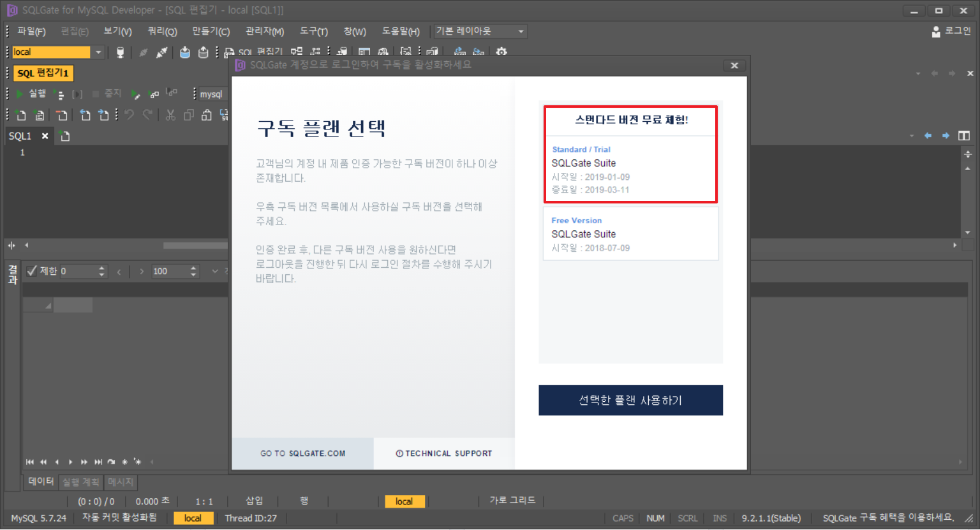Open the 관리자(M) menu
This screenshot has width=980, height=530.
coord(265,31)
